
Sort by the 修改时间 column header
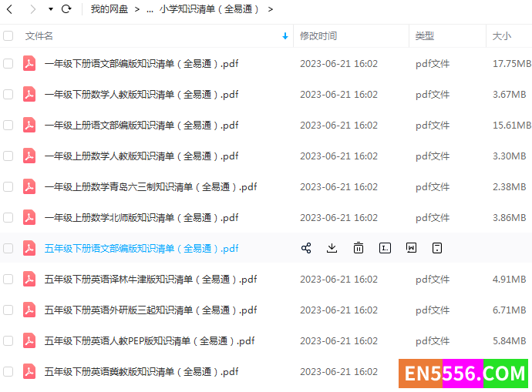tap(318, 36)
